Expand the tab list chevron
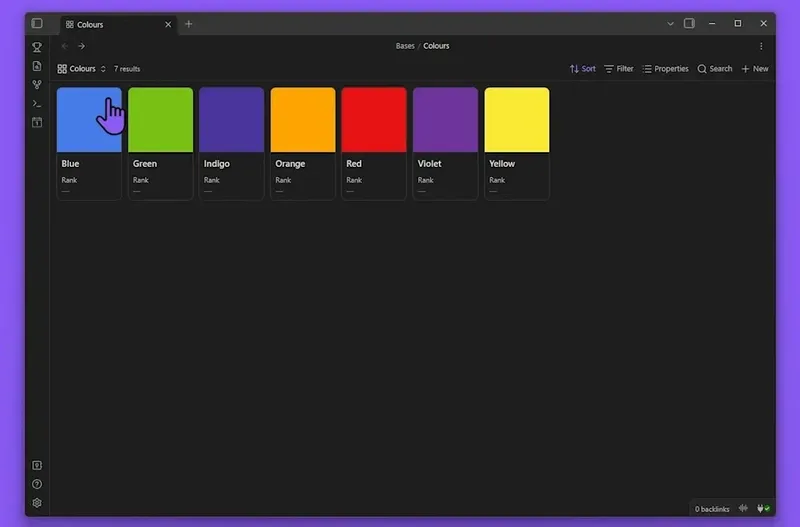This screenshot has width=800, height=527. (x=670, y=24)
